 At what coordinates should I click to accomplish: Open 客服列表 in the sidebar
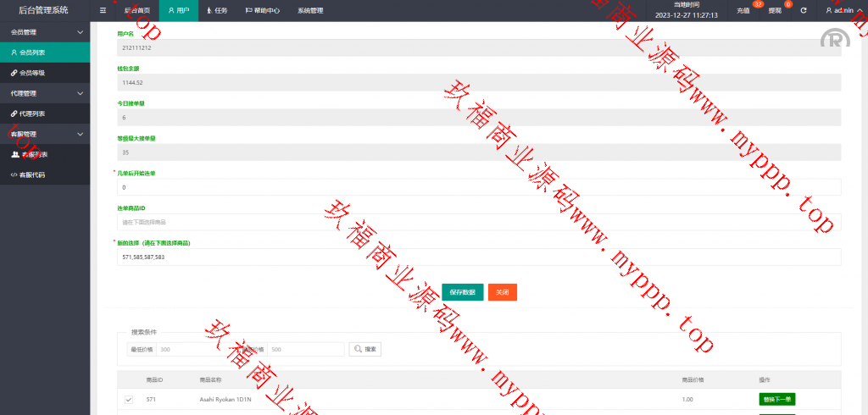(34, 154)
